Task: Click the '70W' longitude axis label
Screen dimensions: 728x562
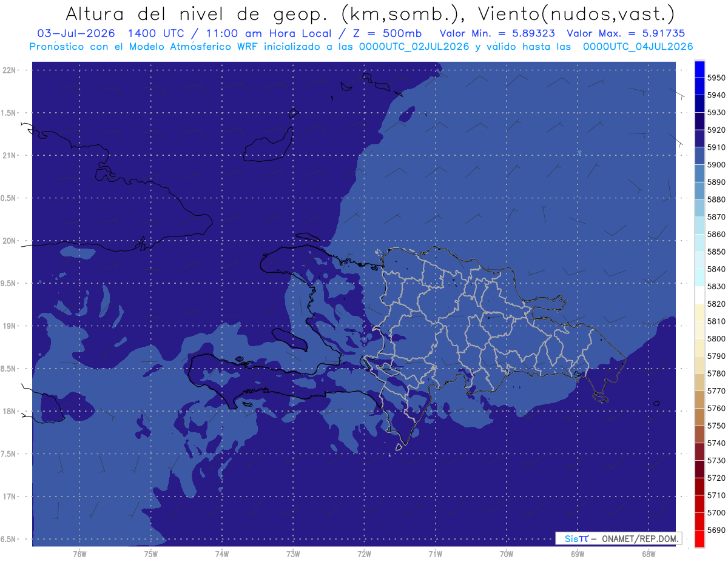Action: click(x=507, y=554)
